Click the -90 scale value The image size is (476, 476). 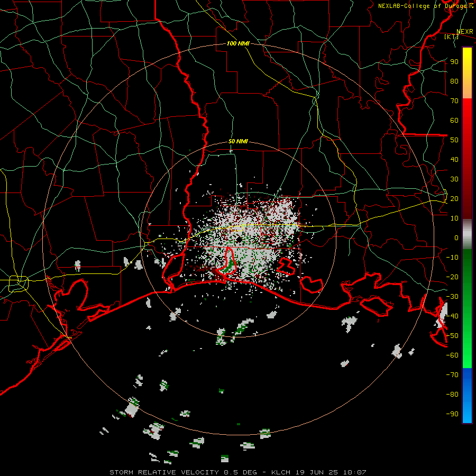click(452, 414)
